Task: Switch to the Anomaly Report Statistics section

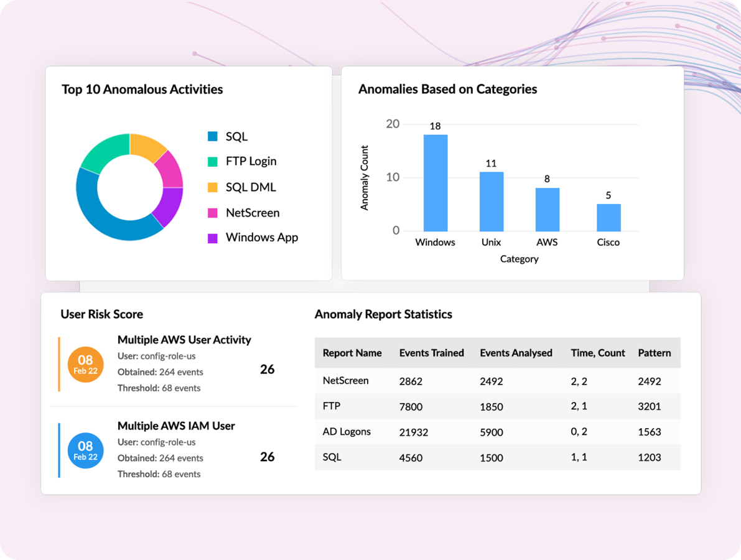Action: (x=383, y=314)
